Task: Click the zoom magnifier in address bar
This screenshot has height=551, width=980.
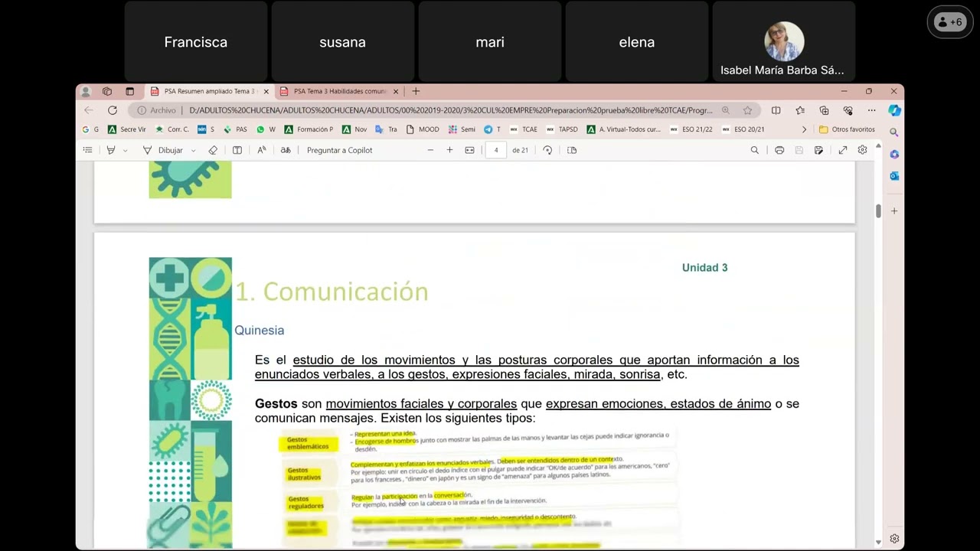Action: [x=726, y=110]
